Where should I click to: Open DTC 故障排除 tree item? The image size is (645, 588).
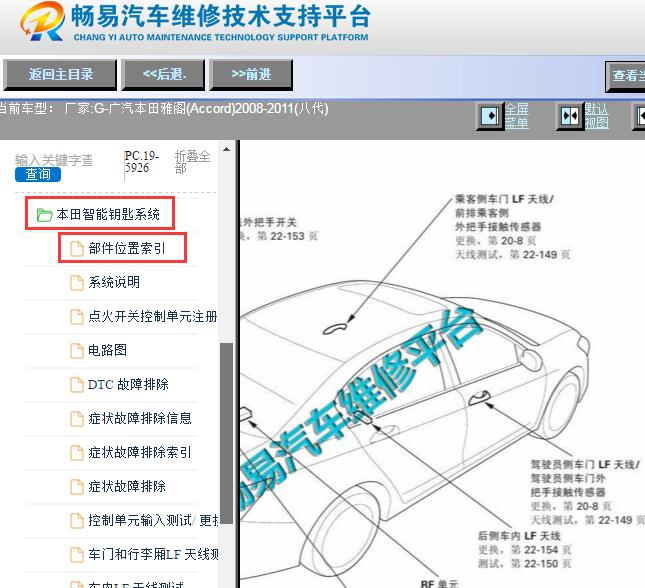(x=128, y=384)
